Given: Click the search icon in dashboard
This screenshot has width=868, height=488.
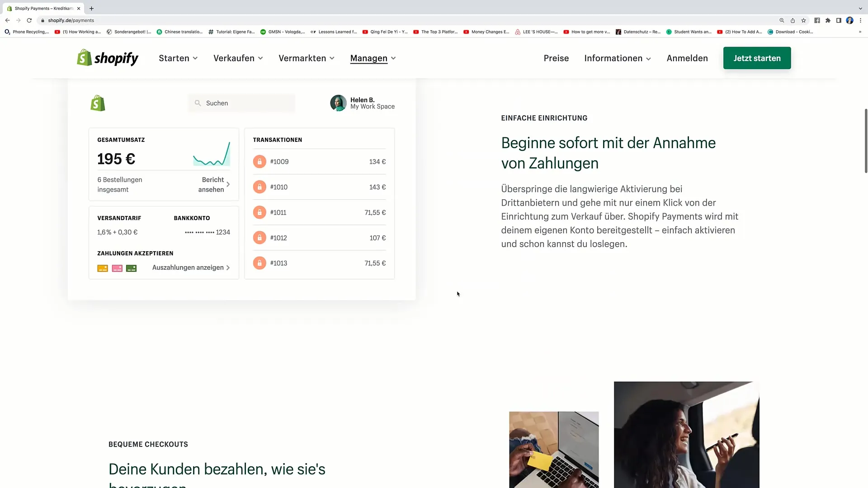Looking at the screenshot, I should tap(197, 103).
